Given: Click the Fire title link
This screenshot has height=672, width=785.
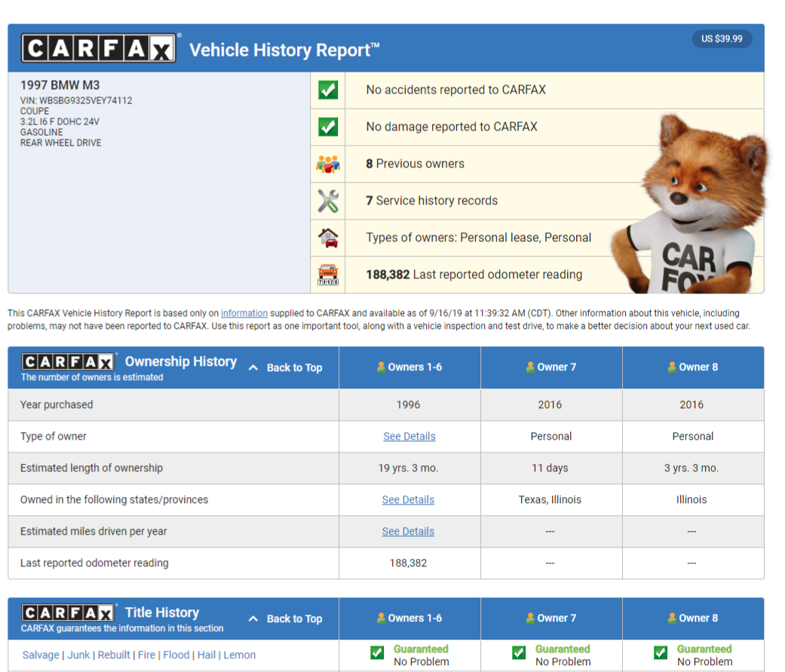Looking at the screenshot, I should coord(147,655).
